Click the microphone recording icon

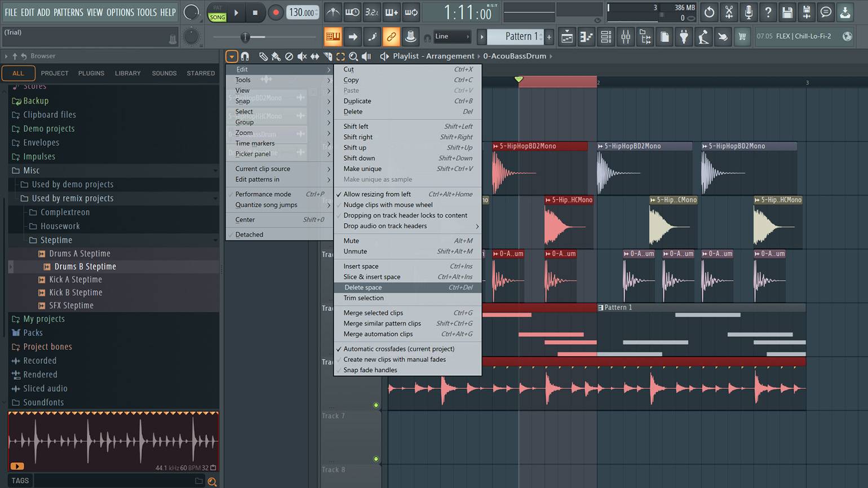point(748,12)
